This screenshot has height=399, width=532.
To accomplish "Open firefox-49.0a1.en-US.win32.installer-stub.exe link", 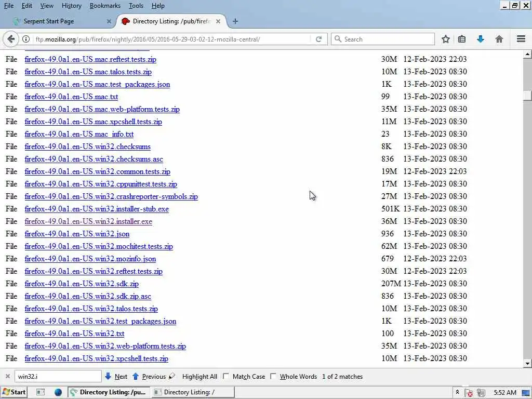I will click(97, 209).
